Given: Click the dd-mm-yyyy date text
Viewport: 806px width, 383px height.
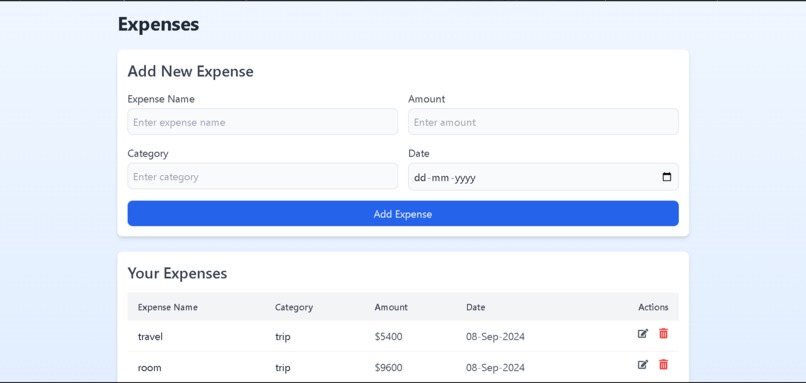Looking at the screenshot, I should click(445, 178).
